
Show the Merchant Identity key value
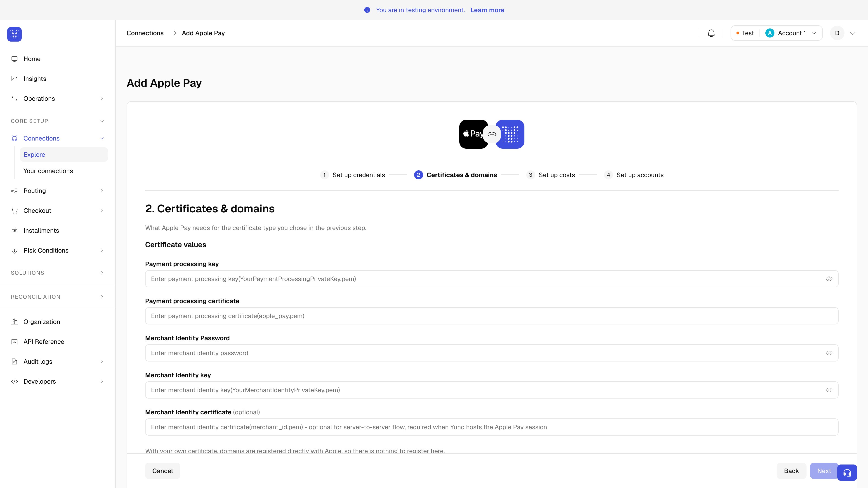(x=829, y=390)
